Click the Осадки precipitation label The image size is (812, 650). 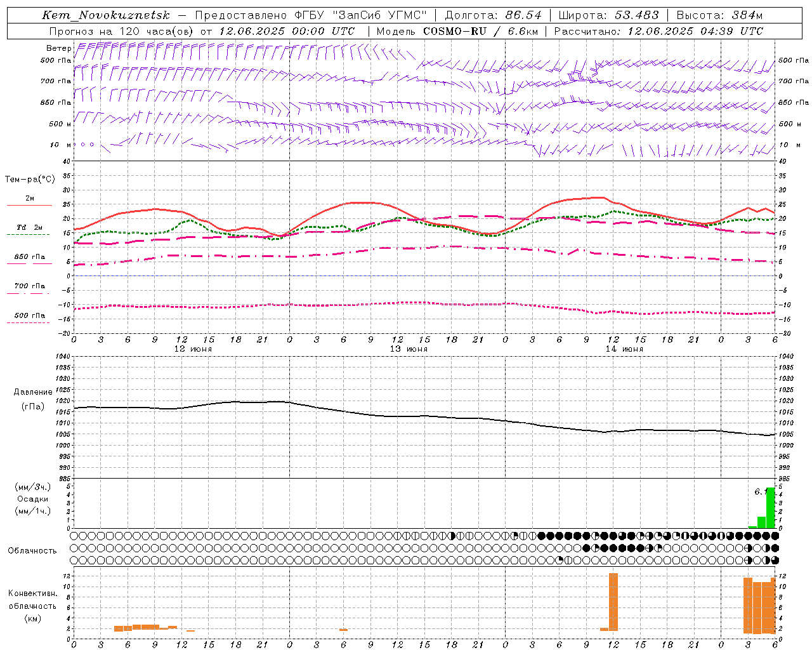point(33,499)
